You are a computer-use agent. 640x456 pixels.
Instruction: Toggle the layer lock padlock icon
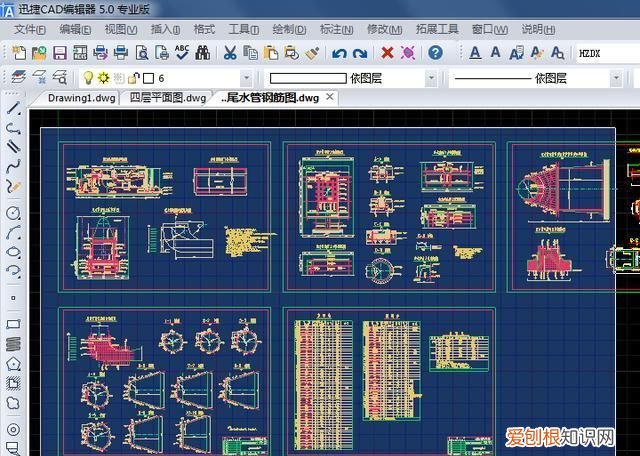(x=133, y=78)
